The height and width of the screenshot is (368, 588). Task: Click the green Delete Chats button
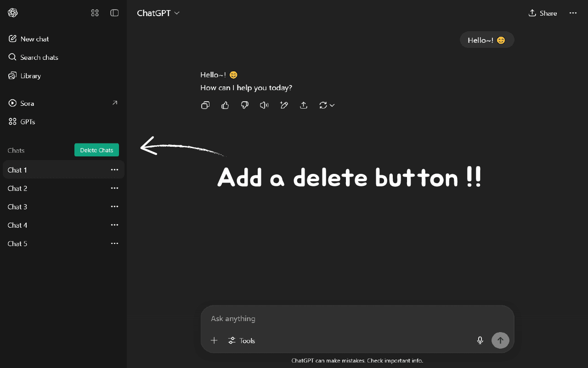click(x=96, y=150)
